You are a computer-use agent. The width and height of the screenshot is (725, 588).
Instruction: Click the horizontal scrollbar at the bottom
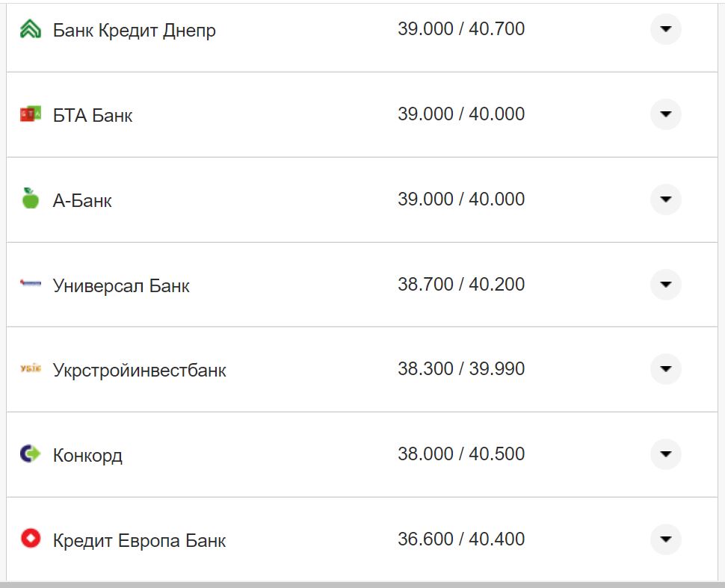[x=362, y=584]
